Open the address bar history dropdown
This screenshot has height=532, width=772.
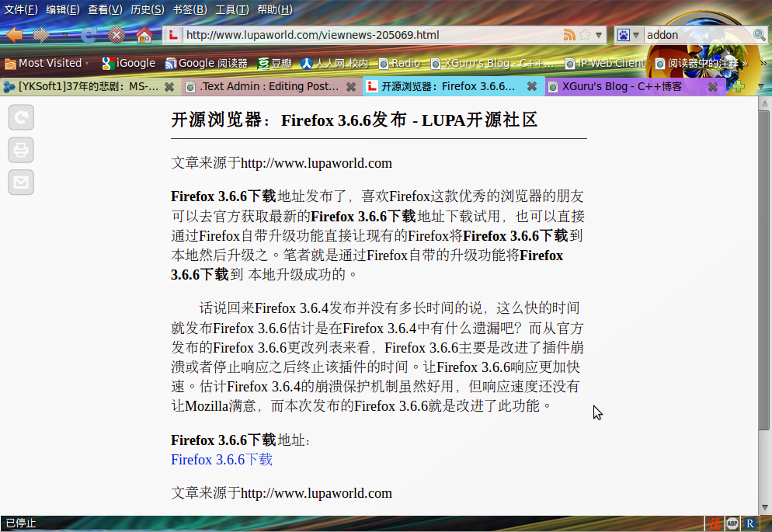coord(599,35)
